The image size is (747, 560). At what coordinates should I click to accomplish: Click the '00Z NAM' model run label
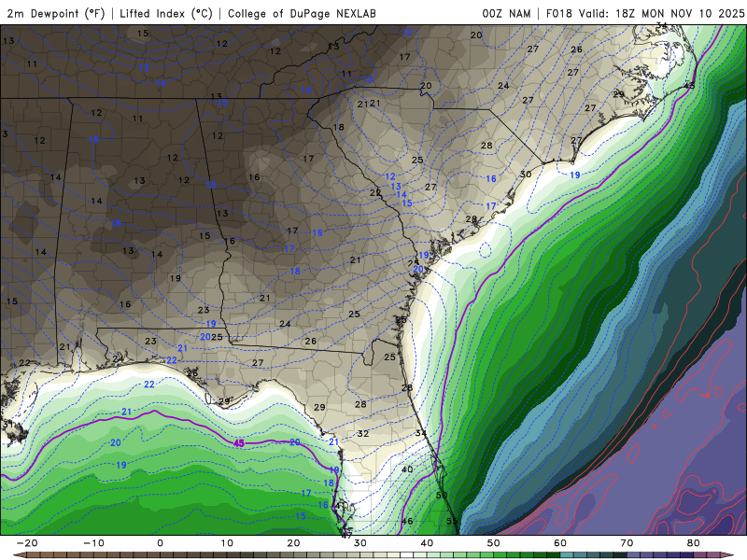coord(506,13)
